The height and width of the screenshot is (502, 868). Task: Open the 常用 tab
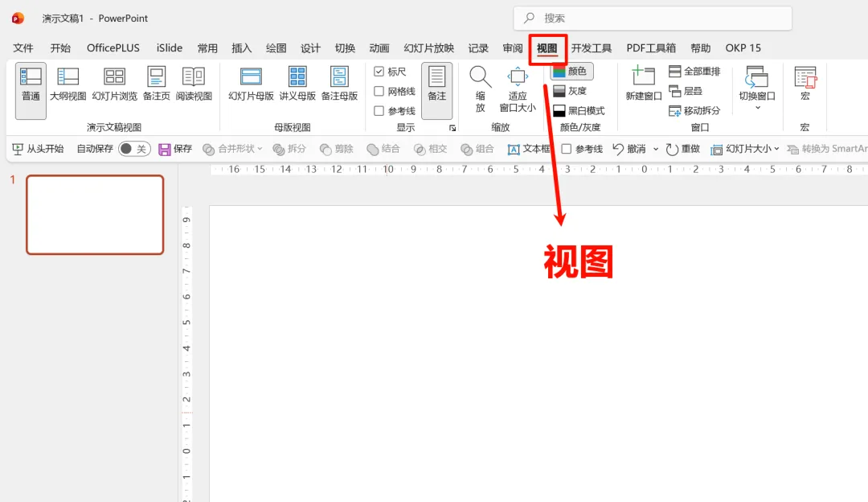tap(207, 48)
